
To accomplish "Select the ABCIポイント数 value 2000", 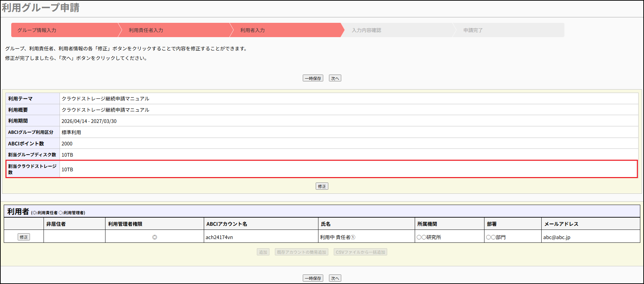I will click(67, 144).
